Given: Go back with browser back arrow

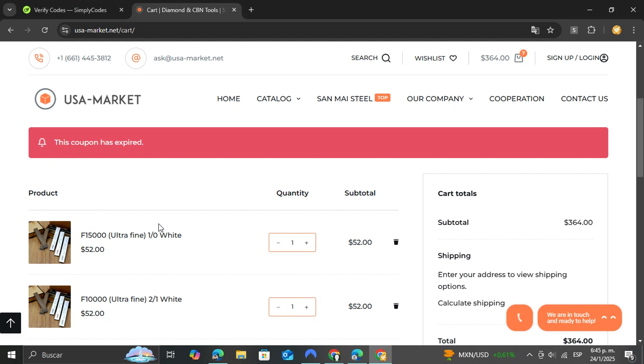Looking at the screenshot, I should [x=11, y=30].
